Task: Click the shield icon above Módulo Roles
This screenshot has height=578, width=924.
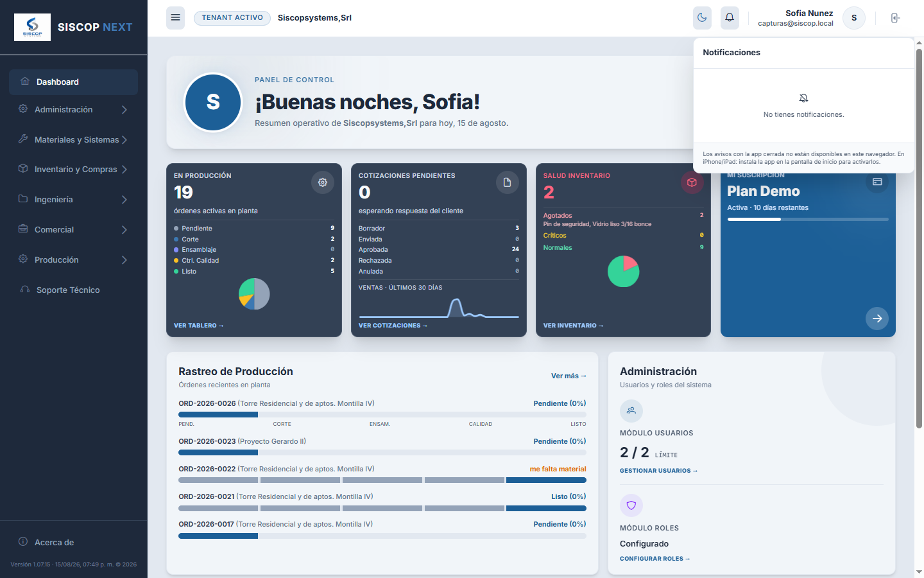Action: pos(631,505)
